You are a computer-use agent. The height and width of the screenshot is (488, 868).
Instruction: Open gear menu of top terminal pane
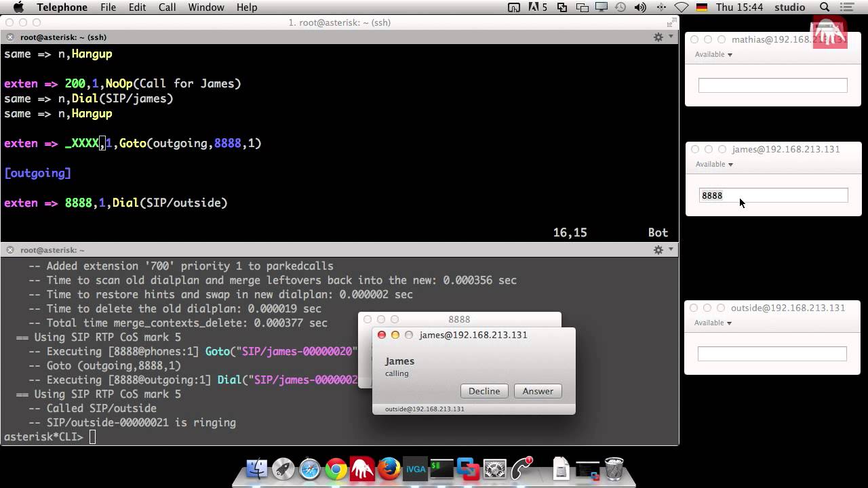658,37
